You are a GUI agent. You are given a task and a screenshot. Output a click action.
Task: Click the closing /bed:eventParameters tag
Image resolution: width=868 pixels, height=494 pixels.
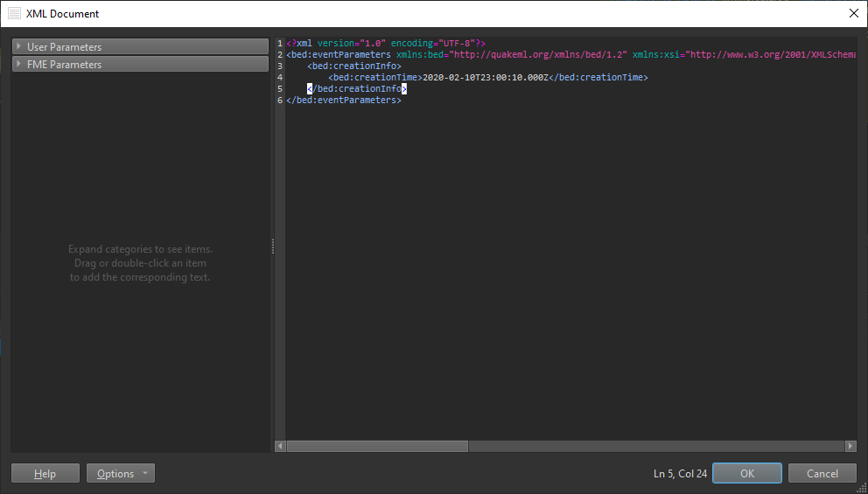point(344,101)
